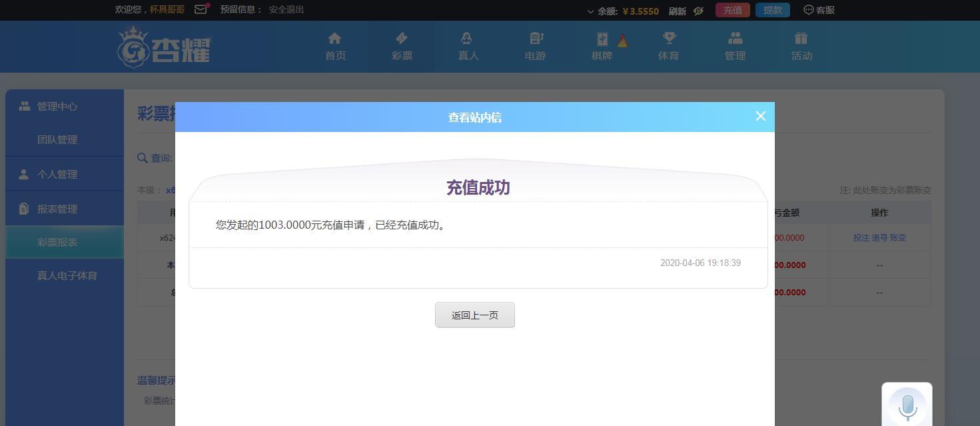
Task: Open the 体育 sports trophy icon
Action: 668,46
